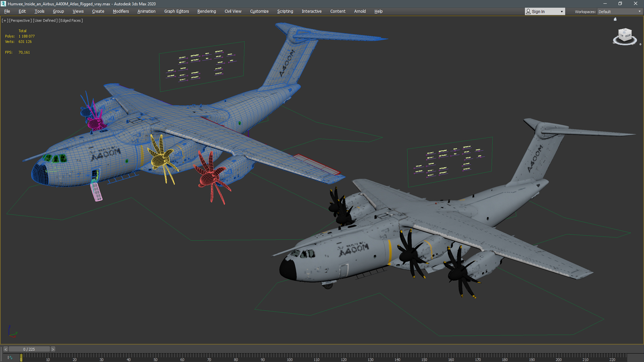Click the yellow frame 0 marker on the timeline
Screen dimensions: 644x362
[21, 358]
